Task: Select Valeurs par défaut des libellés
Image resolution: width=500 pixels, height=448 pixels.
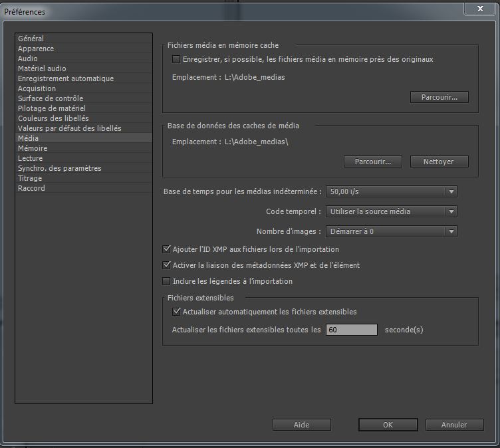Action: pos(83,128)
